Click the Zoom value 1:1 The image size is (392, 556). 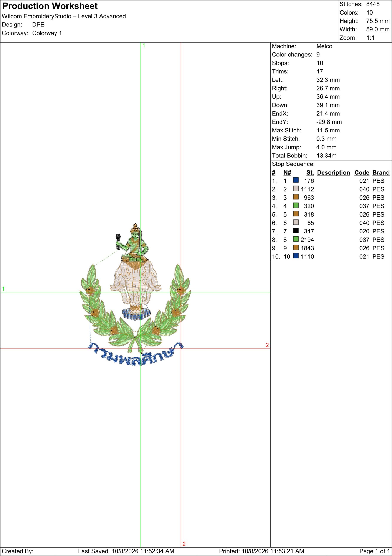pyautogui.click(x=370, y=38)
